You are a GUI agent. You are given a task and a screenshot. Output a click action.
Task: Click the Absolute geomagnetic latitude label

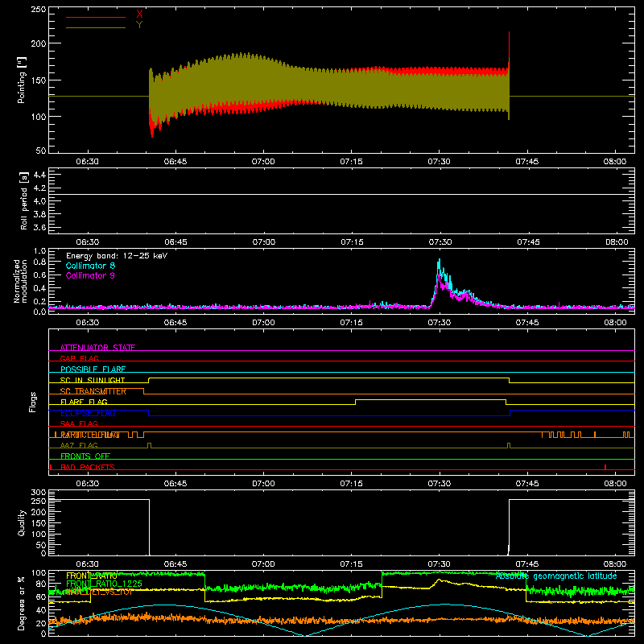click(x=556, y=576)
